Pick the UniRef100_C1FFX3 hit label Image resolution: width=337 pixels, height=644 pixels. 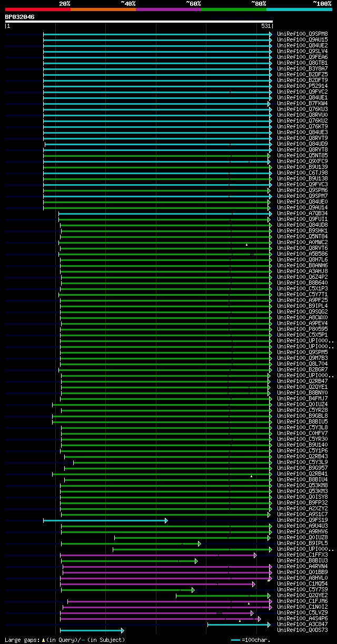pos(303,555)
